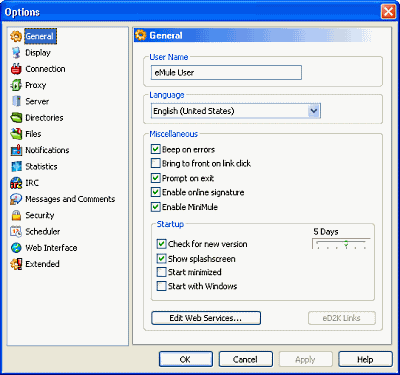Screen dimensions: 400x375
Task: Switch to Directories settings
Action: click(44, 118)
